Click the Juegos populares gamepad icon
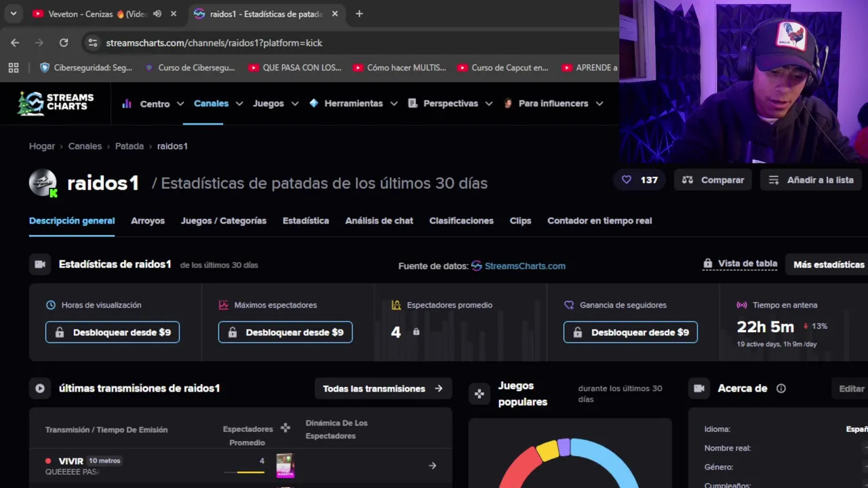Image resolution: width=868 pixels, height=488 pixels. click(x=479, y=393)
